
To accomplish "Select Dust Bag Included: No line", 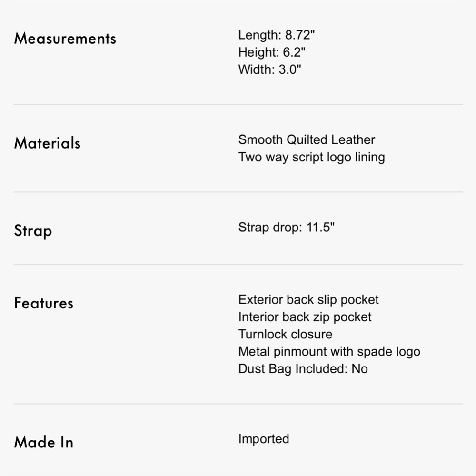I will point(303,369).
